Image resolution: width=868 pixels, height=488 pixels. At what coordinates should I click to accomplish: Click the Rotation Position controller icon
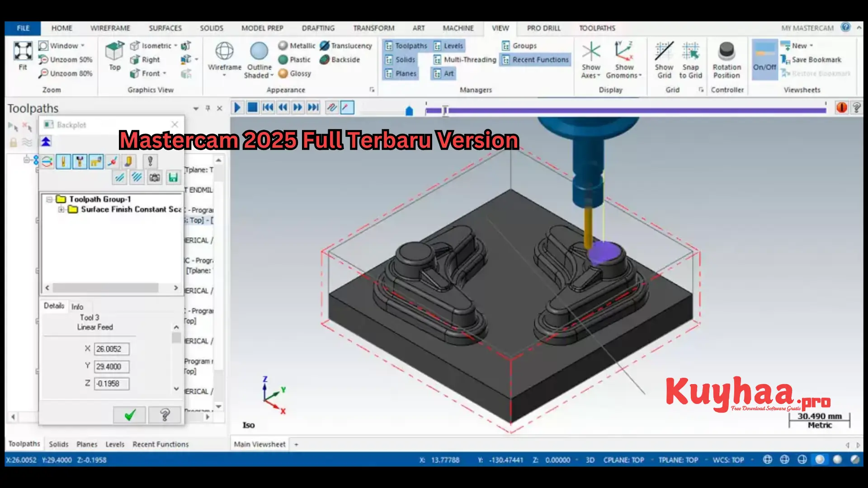(x=726, y=52)
